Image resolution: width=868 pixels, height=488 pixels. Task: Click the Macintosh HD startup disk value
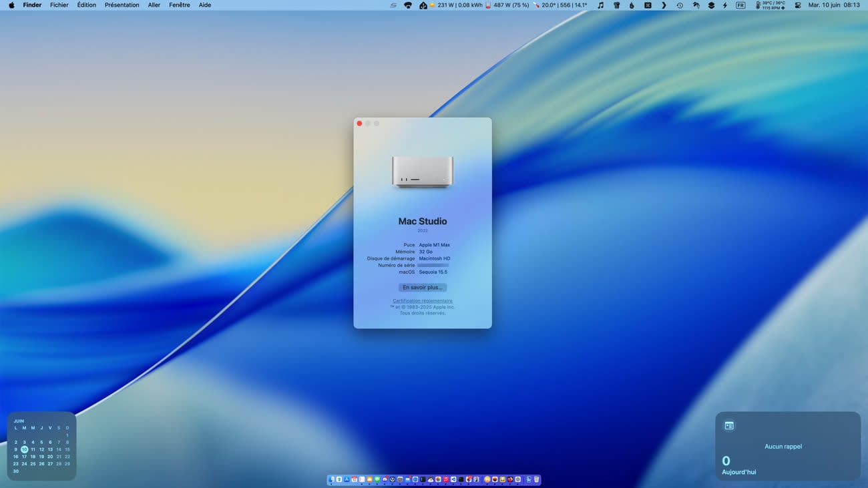pos(435,258)
